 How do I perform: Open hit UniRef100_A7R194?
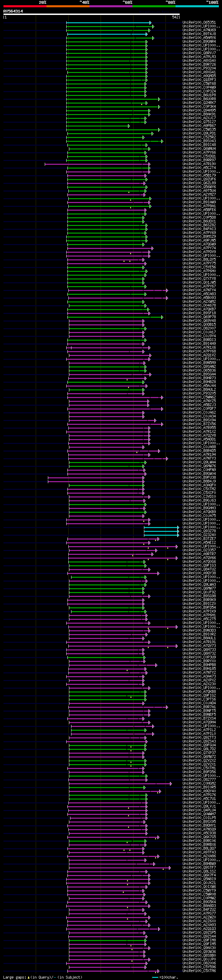click(199, 455)
